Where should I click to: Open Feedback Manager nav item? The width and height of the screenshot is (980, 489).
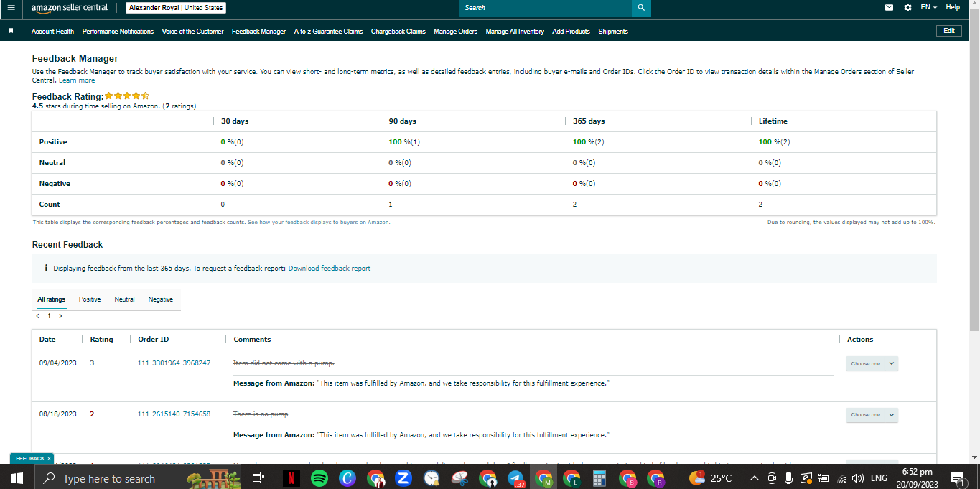258,32
